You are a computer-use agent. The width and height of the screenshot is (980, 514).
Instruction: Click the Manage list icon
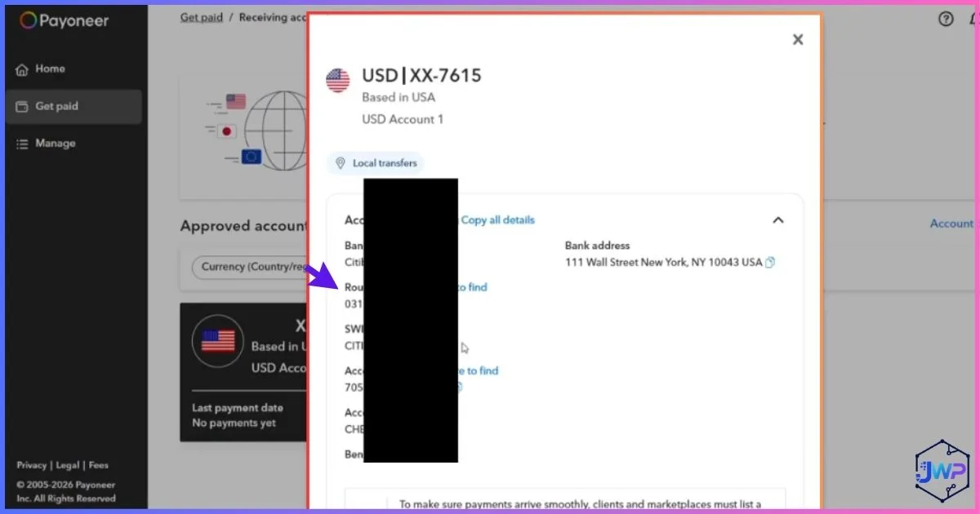22,144
